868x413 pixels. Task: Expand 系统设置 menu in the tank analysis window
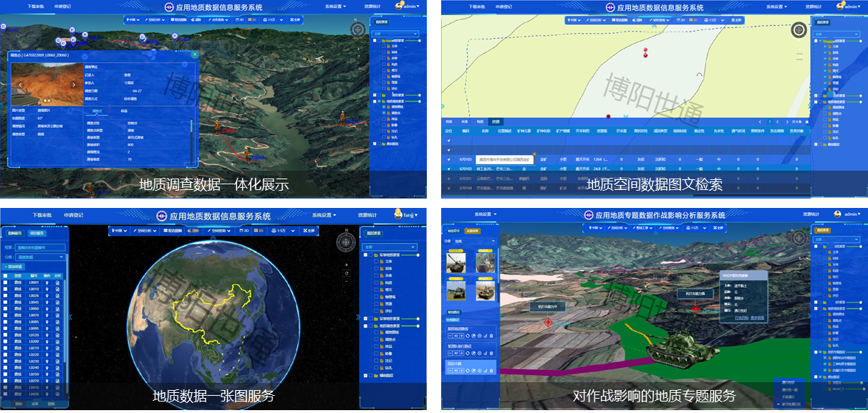point(486,214)
